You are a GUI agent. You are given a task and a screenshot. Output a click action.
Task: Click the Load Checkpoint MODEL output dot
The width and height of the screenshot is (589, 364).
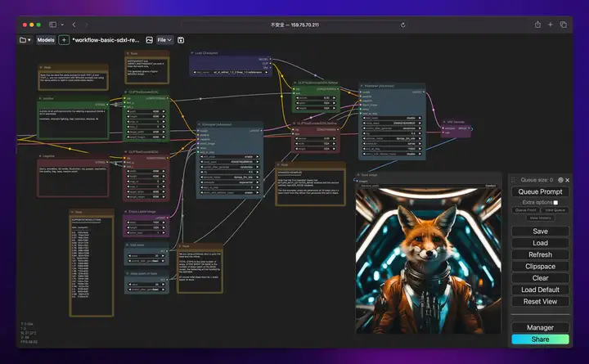tap(270, 60)
